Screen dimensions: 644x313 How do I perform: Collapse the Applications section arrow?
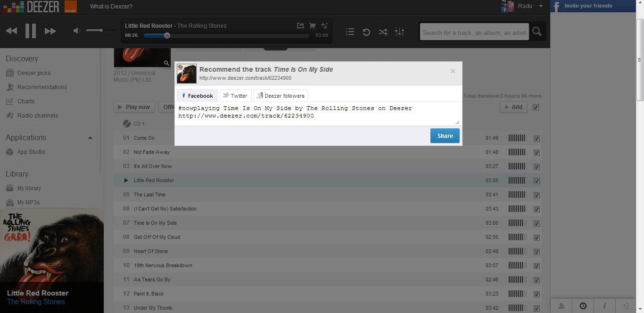pos(90,138)
